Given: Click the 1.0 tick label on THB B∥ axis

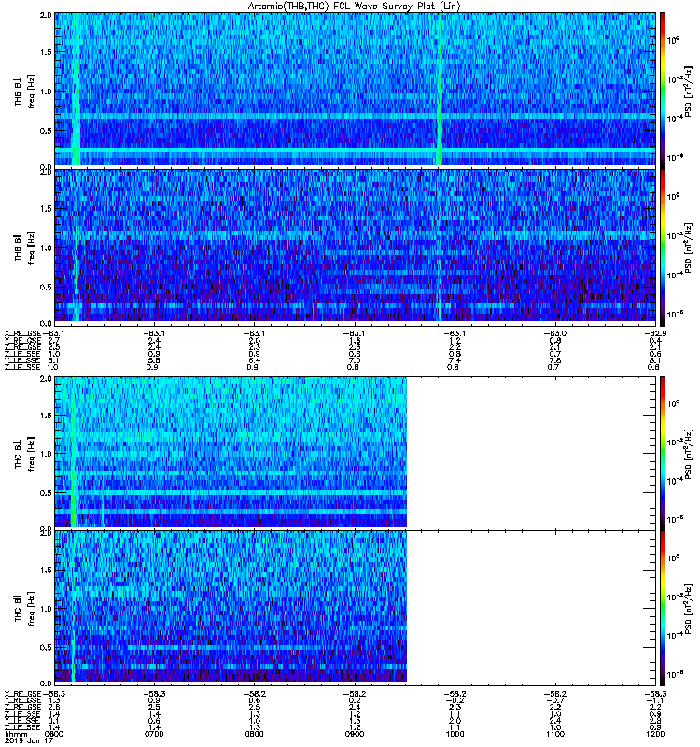Looking at the screenshot, I should [x=46, y=248].
